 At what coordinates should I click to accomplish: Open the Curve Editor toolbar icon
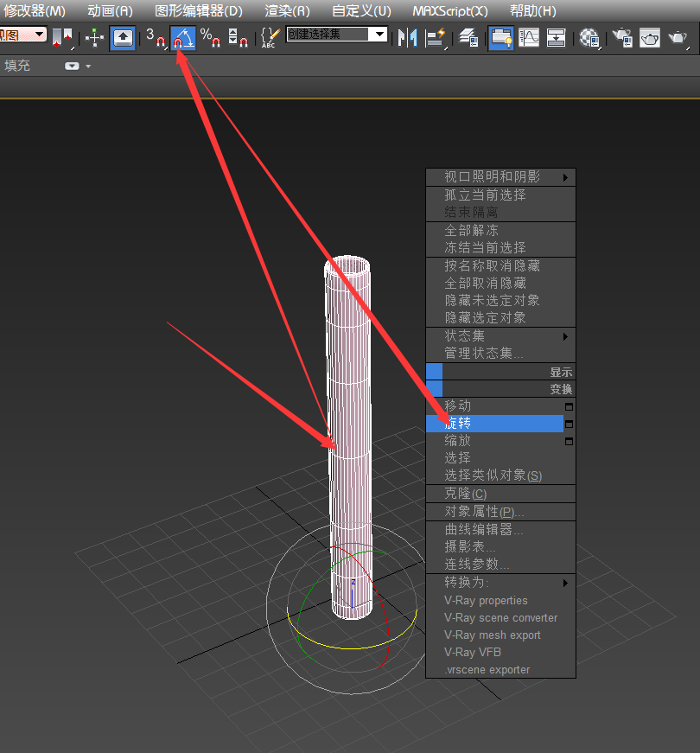[x=528, y=38]
